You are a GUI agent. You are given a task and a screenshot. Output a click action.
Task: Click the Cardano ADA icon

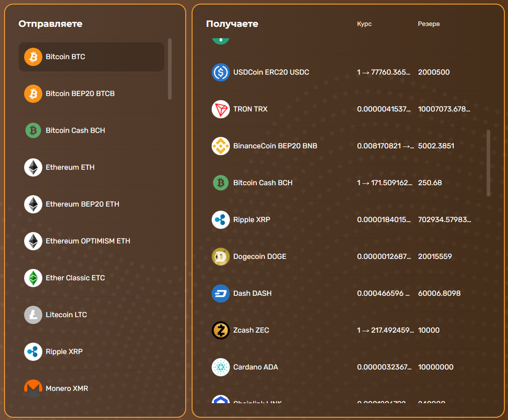(221, 367)
